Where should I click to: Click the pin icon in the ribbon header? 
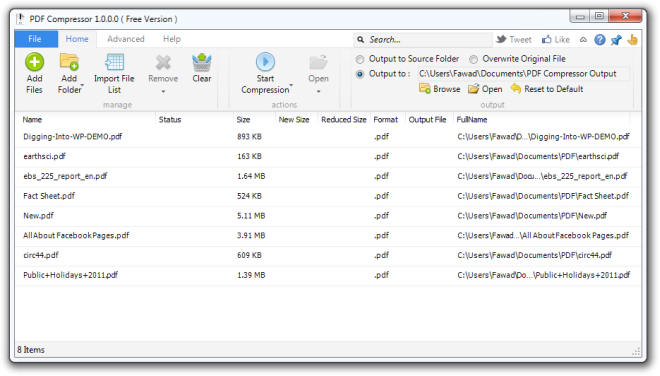point(616,40)
